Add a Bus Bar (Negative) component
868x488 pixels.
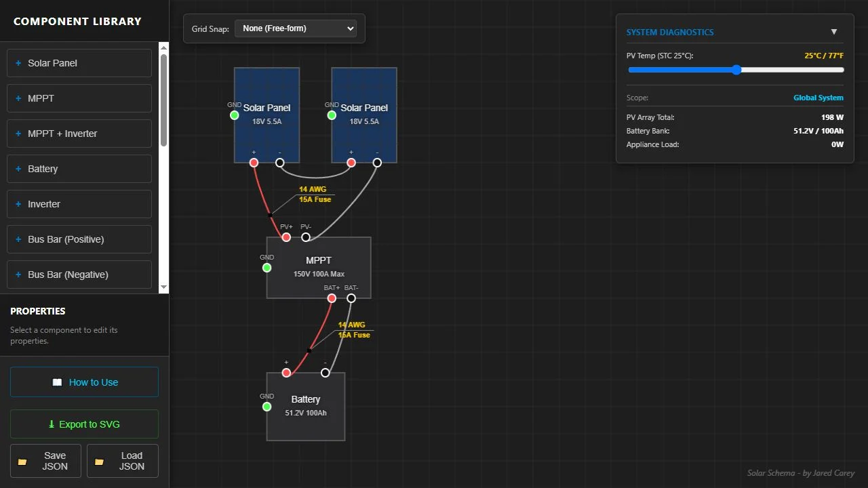tap(79, 274)
